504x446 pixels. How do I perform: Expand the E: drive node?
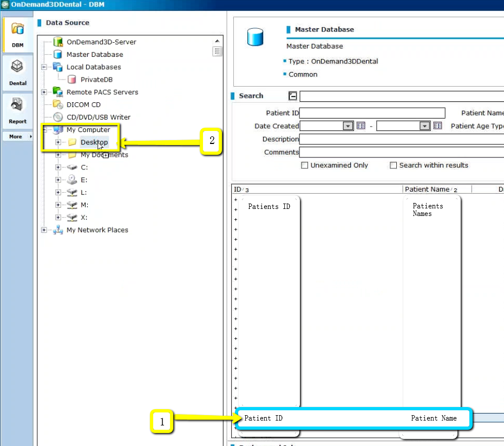pyautogui.click(x=58, y=180)
